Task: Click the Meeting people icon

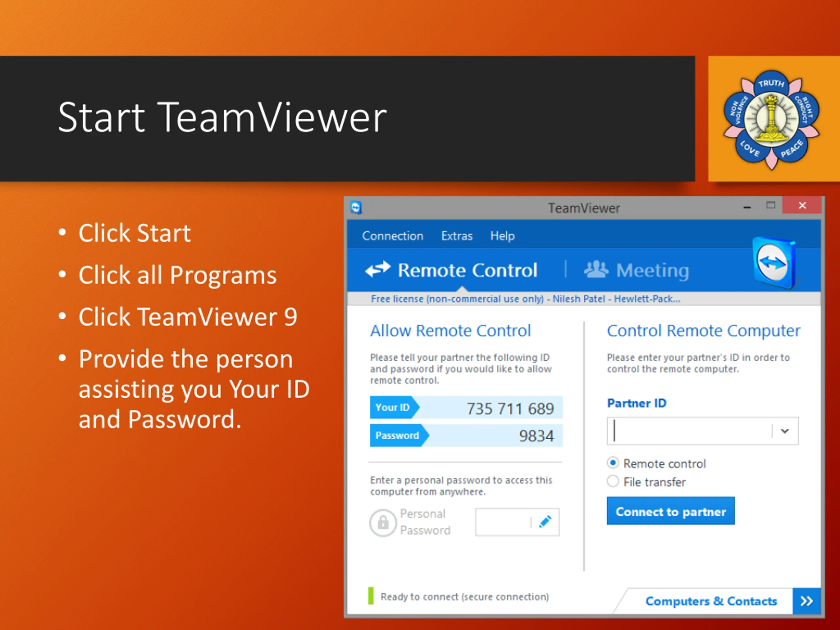Action: pyautogui.click(x=596, y=269)
